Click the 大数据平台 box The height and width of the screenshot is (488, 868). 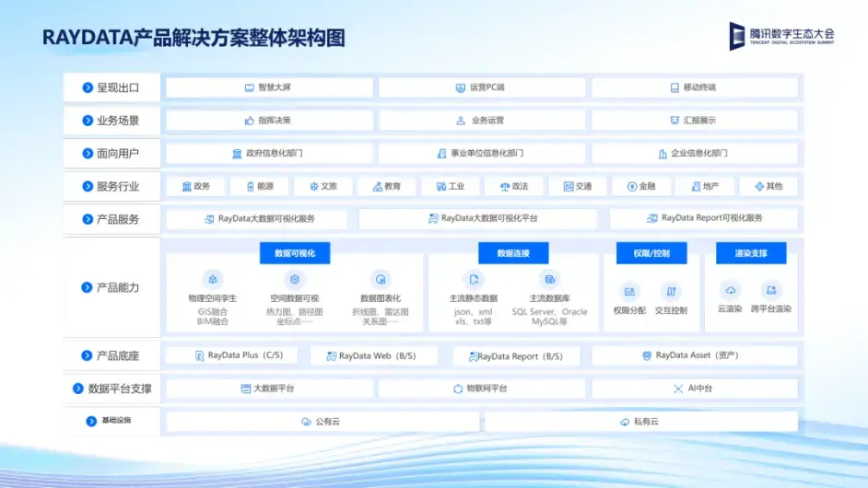[269, 389]
